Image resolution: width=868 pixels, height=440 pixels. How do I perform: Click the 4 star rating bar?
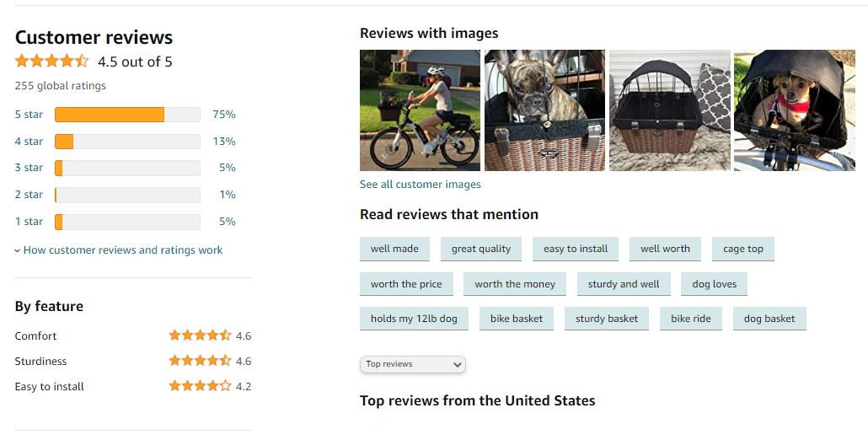[x=127, y=142]
